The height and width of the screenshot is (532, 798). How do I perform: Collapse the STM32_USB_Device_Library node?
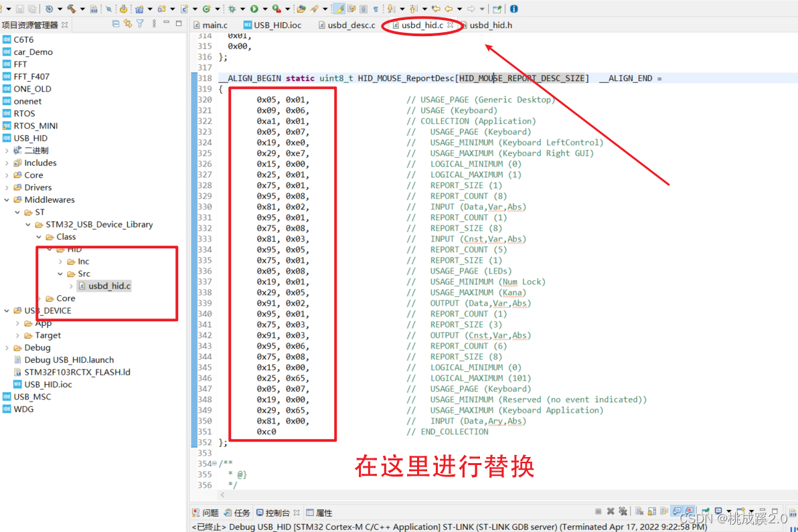[28, 224]
